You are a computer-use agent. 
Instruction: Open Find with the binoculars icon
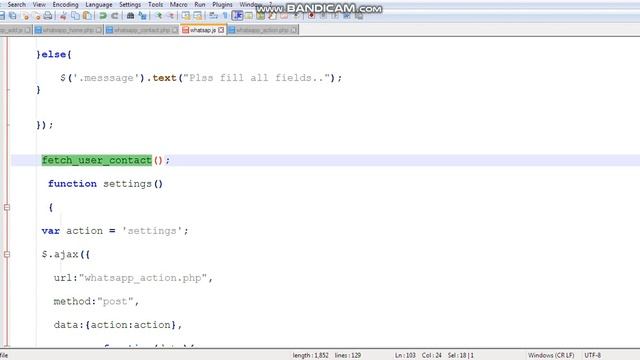click(x=130, y=16)
